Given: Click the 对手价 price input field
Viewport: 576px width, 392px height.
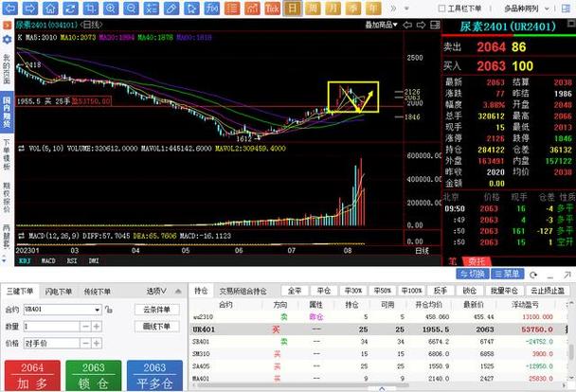Looking at the screenshot, I should [51, 343].
